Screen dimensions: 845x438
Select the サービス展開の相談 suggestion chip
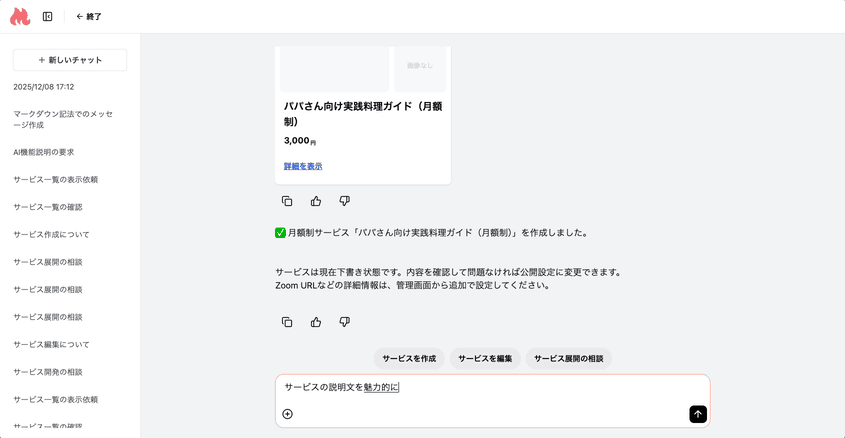568,358
